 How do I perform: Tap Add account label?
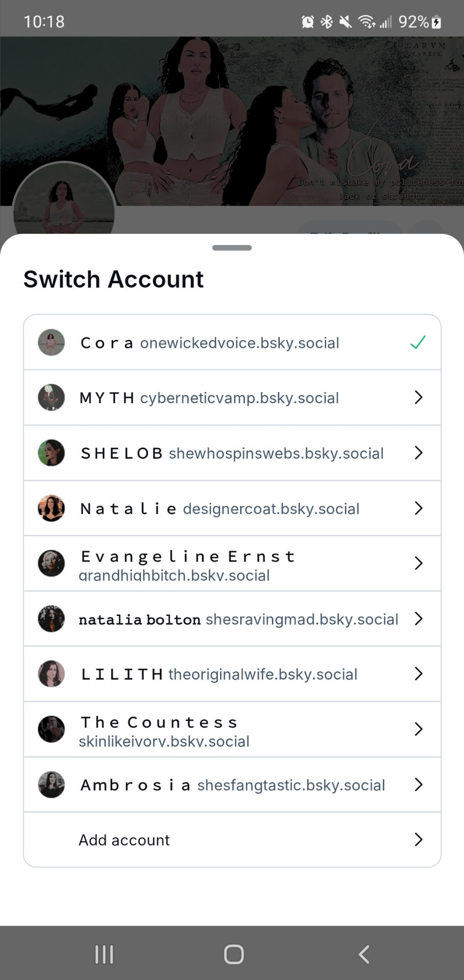click(x=124, y=840)
